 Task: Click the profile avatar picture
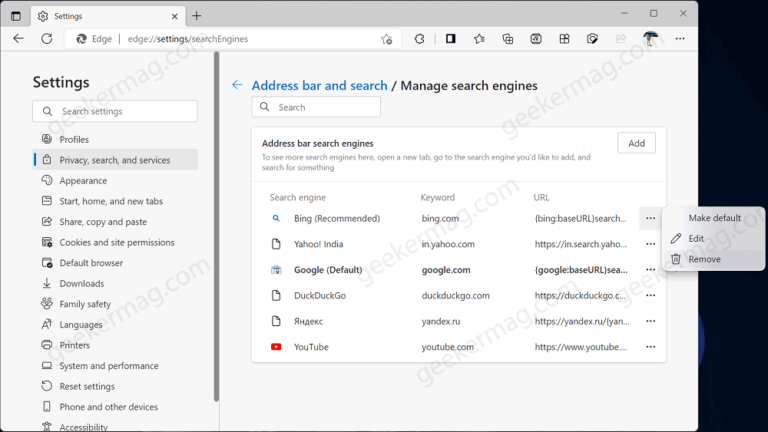[x=650, y=39]
